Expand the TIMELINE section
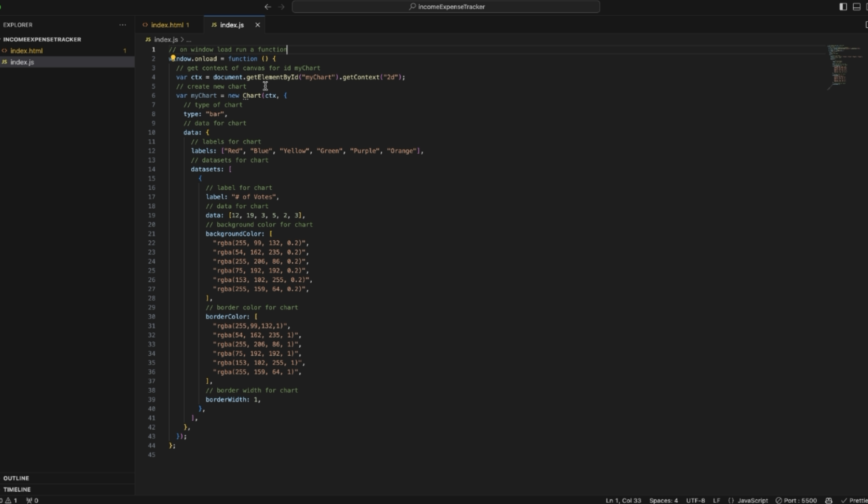The image size is (868, 504). [x=17, y=489]
